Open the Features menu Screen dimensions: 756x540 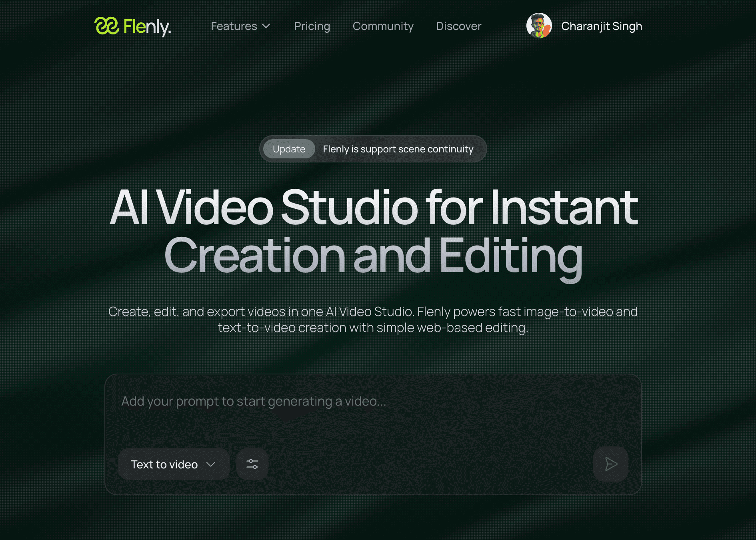pos(234,26)
